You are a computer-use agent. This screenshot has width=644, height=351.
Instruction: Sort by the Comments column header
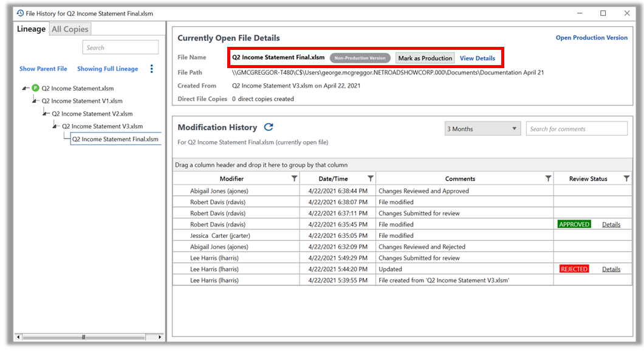pyautogui.click(x=460, y=178)
